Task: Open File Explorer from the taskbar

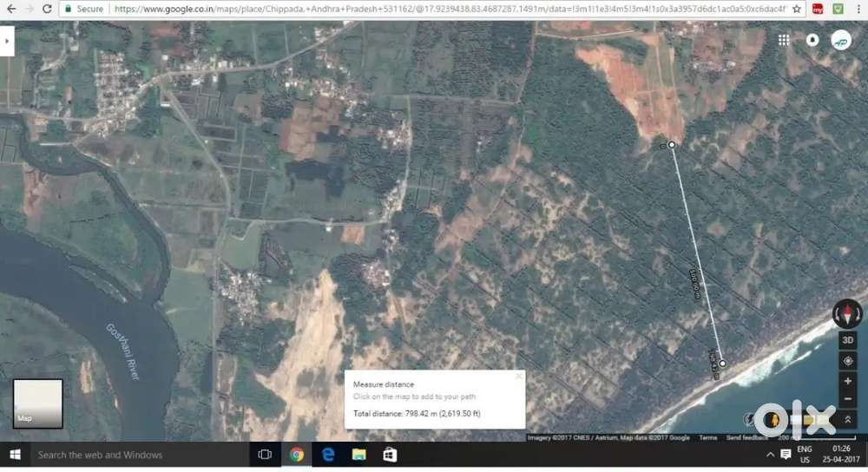Action: click(358, 455)
